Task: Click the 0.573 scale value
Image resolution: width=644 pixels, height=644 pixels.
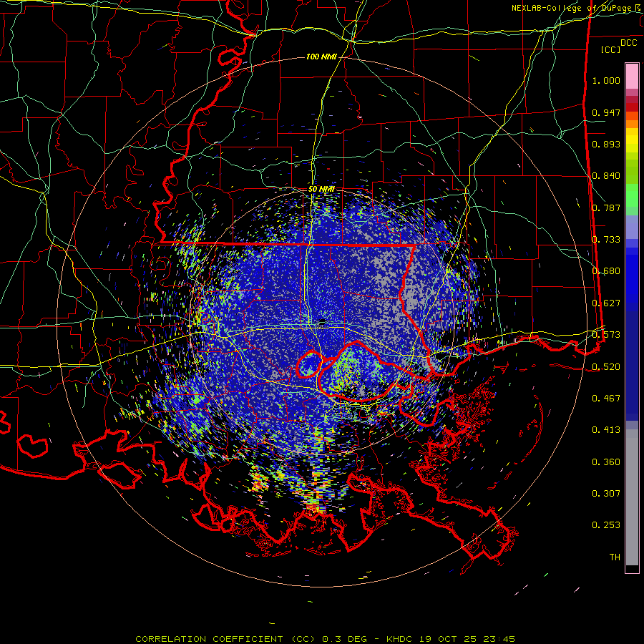Action: pos(606,335)
